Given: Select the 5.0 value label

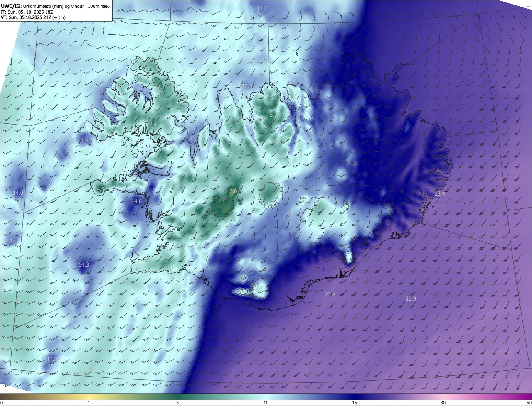Looking at the screenshot, I should click(273, 115).
